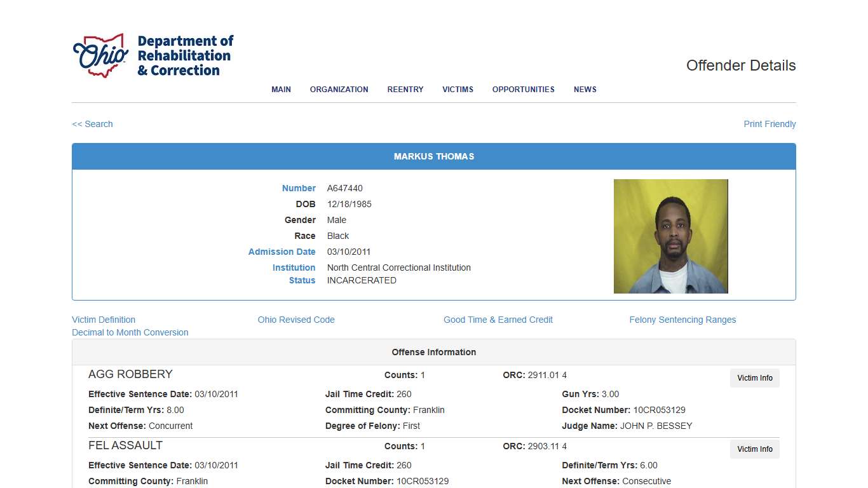Click the Admission Date label link
The height and width of the screenshot is (488, 868).
point(282,252)
